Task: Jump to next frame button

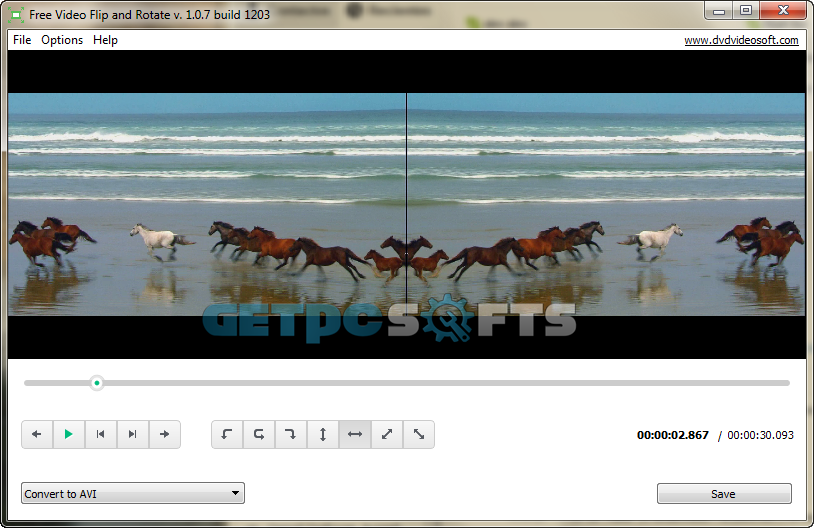Action: pos(132,434)
